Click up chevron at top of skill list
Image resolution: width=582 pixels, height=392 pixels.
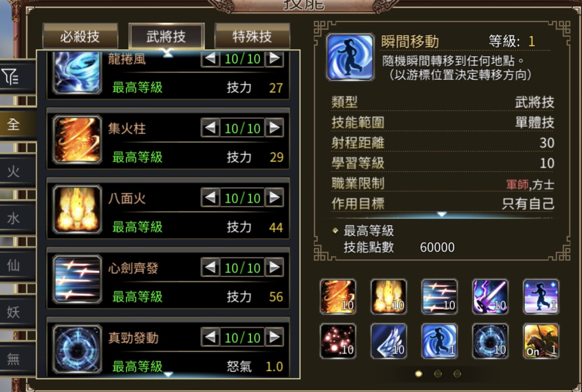[168, 53]
